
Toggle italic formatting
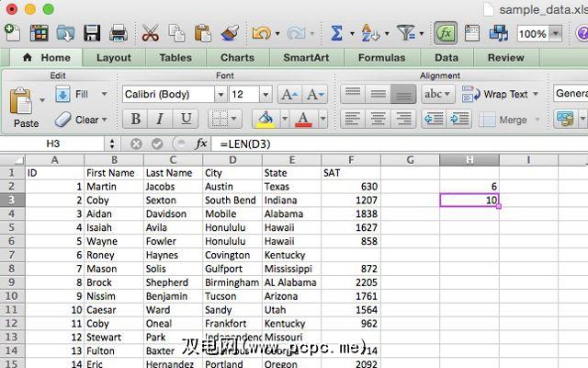[x=160, y=119]
